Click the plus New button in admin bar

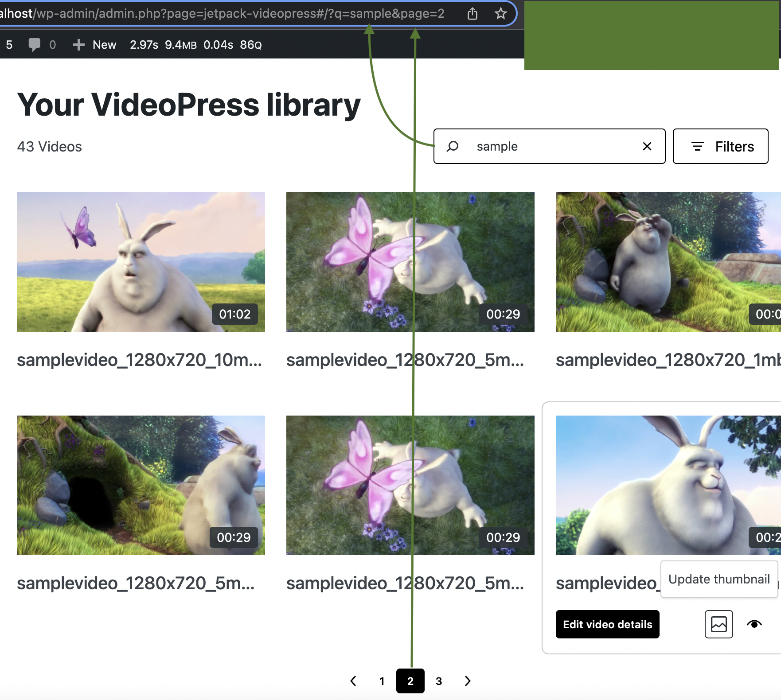[94, 45]
